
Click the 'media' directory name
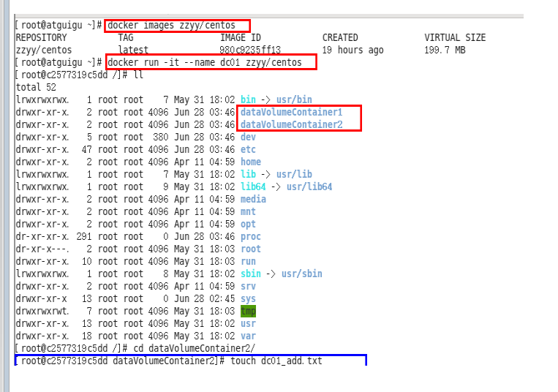pyautogui.click(x=253, y=199)
